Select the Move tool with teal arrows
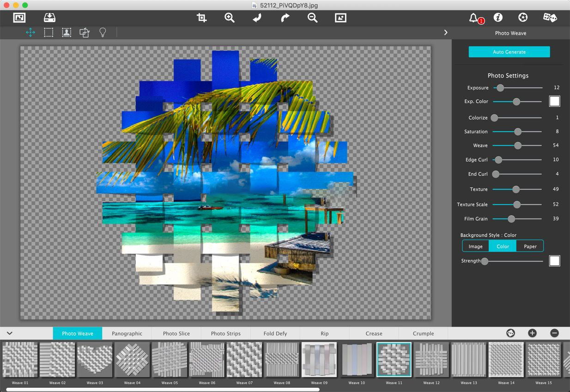Image resolution: width=570 pixels, height=392 pixels. (30, 32)
